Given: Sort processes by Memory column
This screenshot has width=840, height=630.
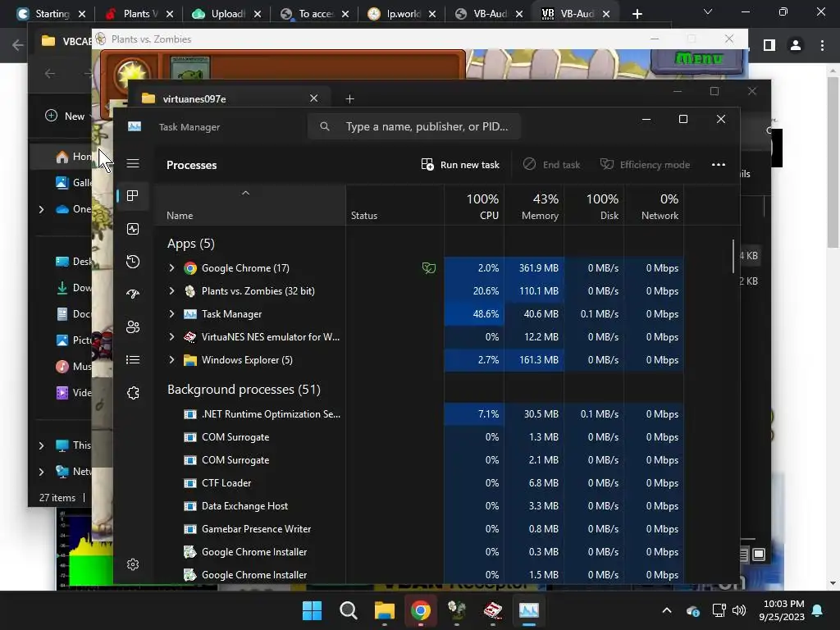Looking at the screenshot, I should pos(534,206).
